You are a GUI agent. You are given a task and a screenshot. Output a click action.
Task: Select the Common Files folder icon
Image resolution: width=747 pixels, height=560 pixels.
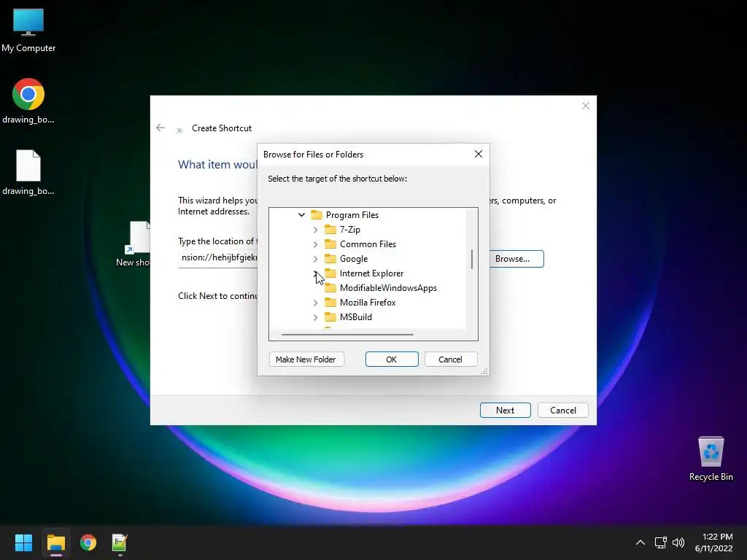tap(330, 244)
